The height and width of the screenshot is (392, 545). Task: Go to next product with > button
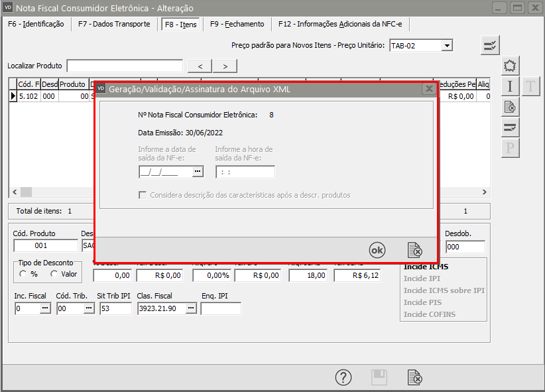[x=225, y=66]
